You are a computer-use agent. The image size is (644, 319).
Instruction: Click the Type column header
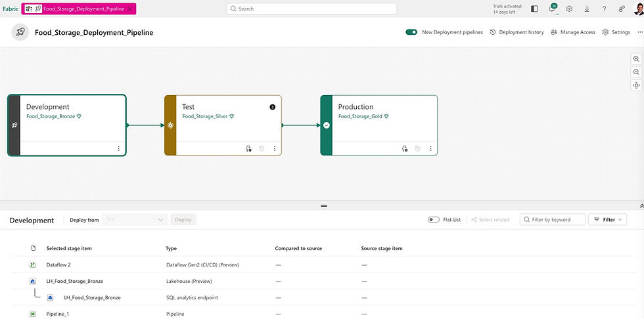click(172, 249)
